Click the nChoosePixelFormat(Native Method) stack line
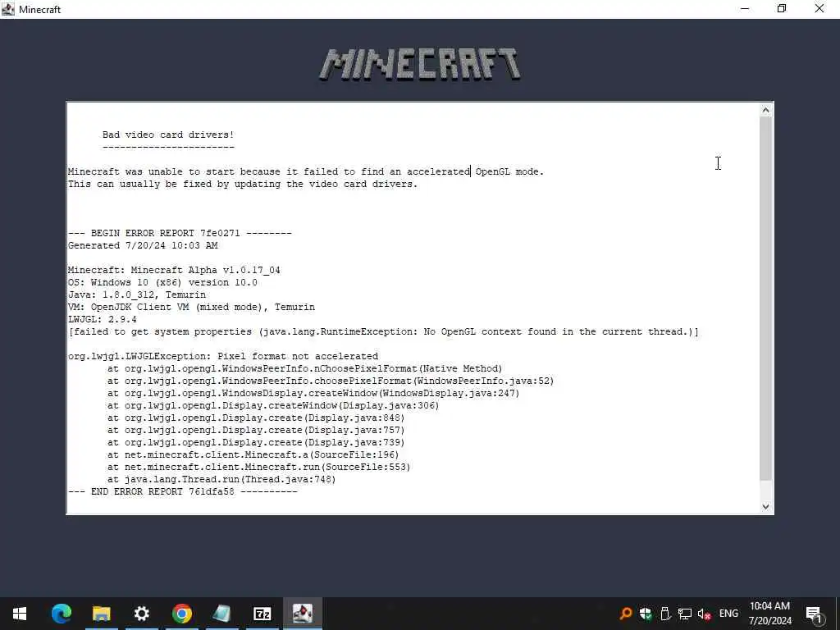Image resolution: width=840 pixels, height=630 pixels. 305,369
